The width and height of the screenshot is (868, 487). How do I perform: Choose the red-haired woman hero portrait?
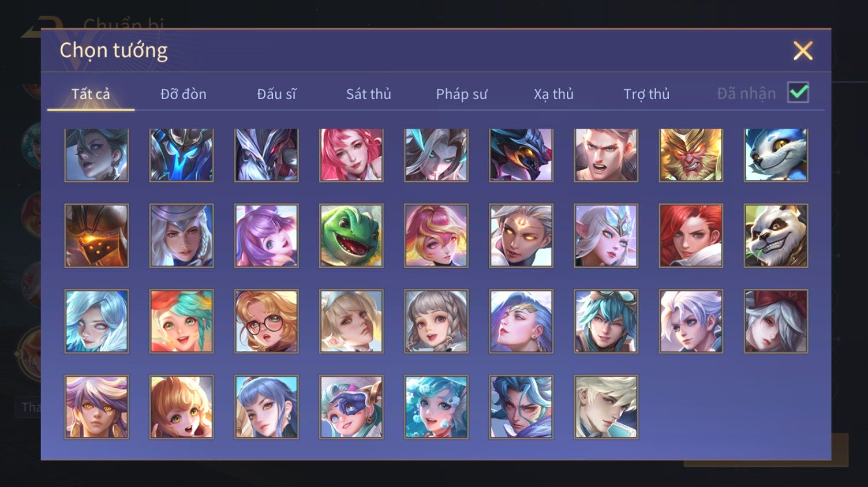pos(691,235)
